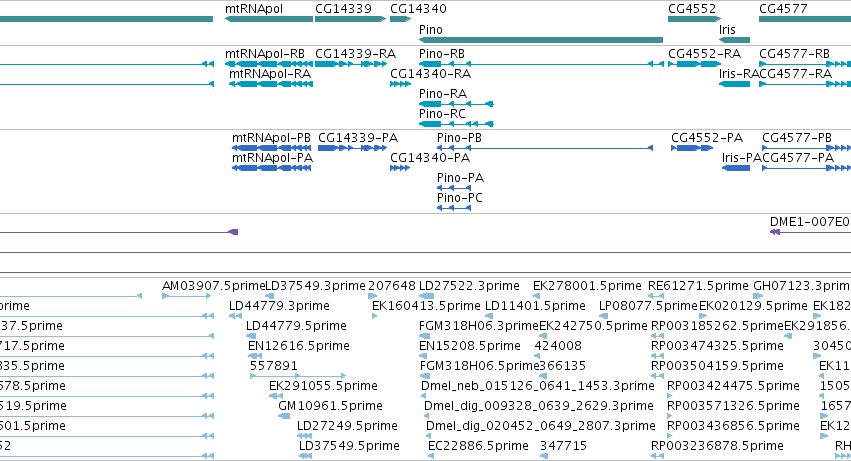
Task: Click the FGM318H06.3prime EST label
Action: [479, 326]
